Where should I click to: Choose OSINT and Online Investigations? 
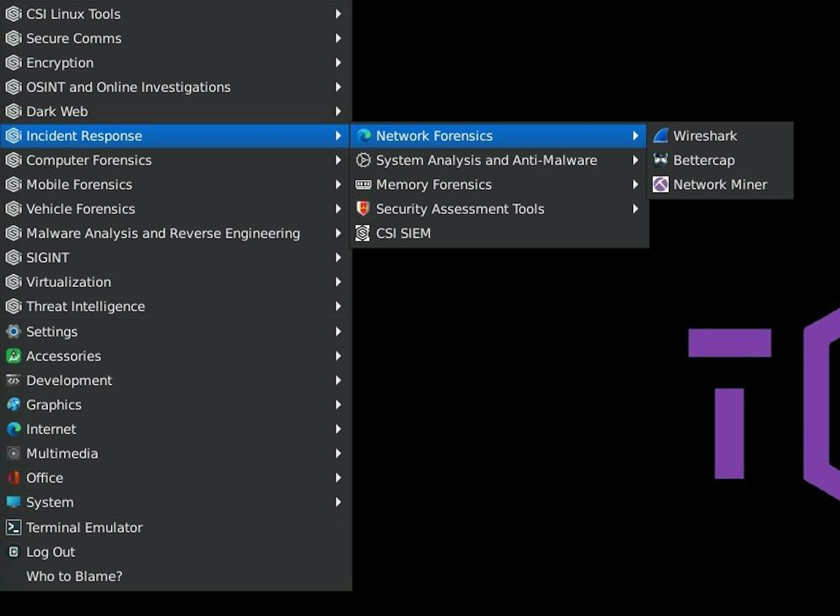(129, 87)
